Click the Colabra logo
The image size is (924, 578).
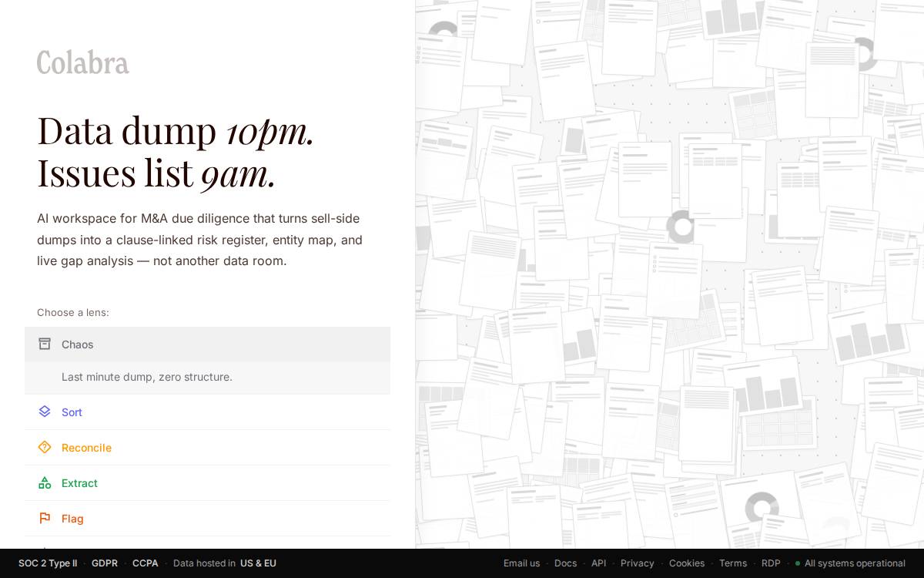[83, 62]
